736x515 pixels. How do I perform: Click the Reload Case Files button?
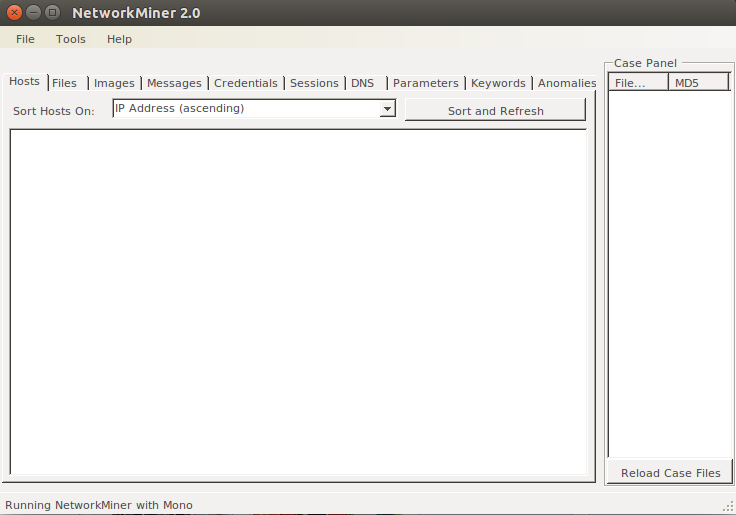tap(670, 472)
